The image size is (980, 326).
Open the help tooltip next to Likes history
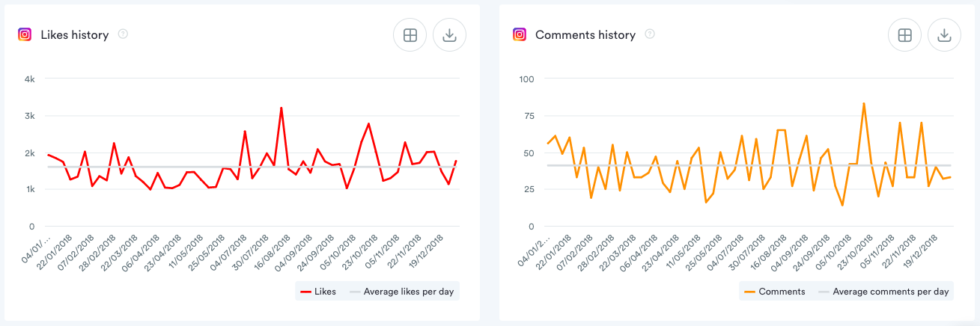tap(124, 34)
